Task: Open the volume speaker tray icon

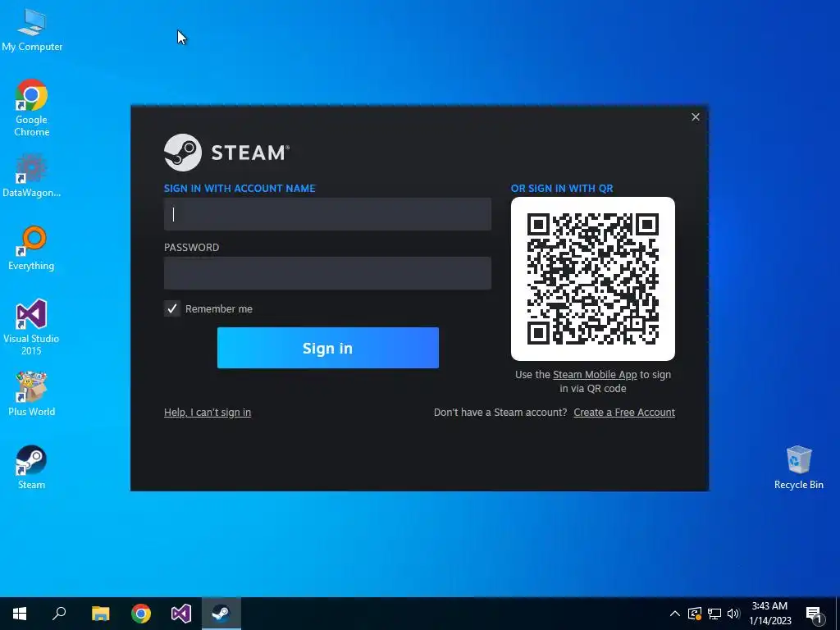Action: click(733, 614)
